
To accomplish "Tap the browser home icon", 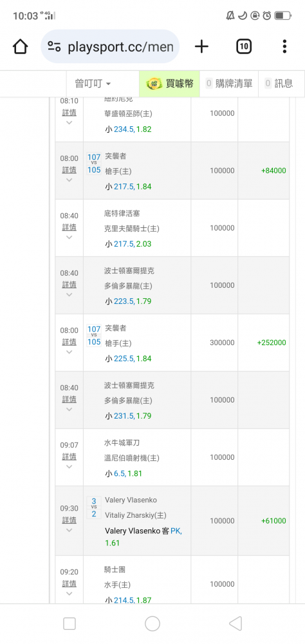I will 20,46.
